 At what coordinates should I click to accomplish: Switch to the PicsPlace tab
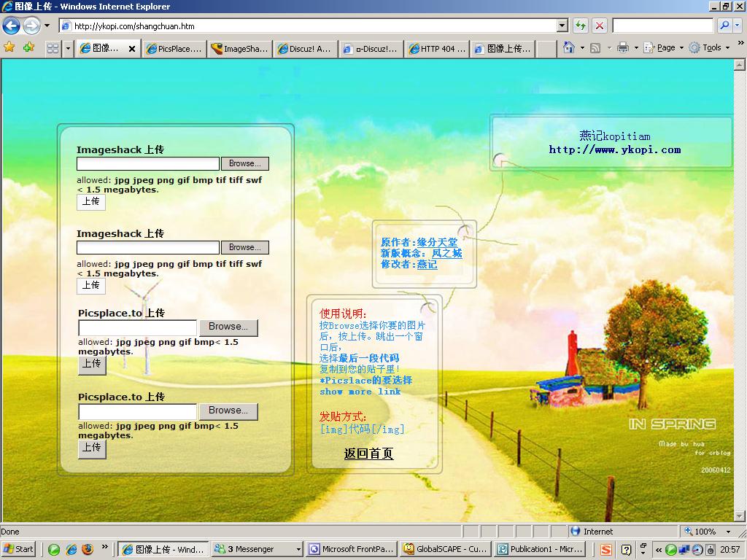pos(174,49)
